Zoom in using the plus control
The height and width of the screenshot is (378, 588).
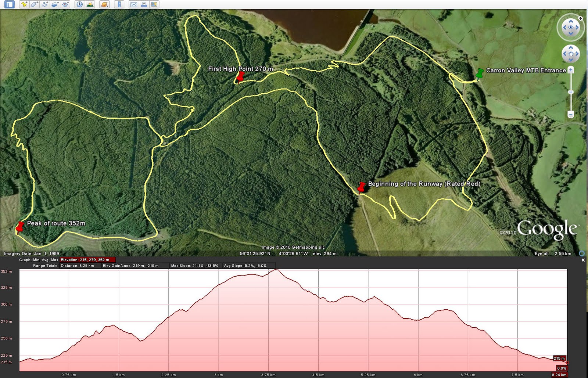[x=571, y=69]
